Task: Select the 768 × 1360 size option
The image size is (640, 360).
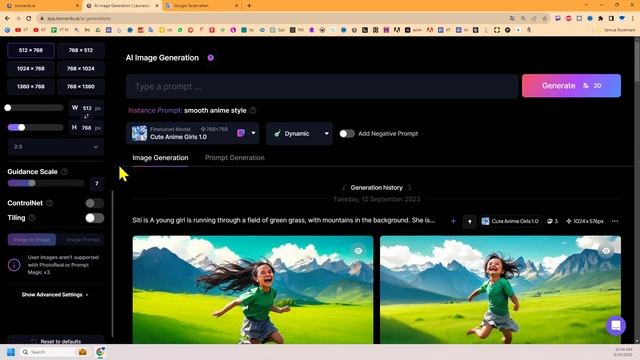Action: click(x=80, y=87)
